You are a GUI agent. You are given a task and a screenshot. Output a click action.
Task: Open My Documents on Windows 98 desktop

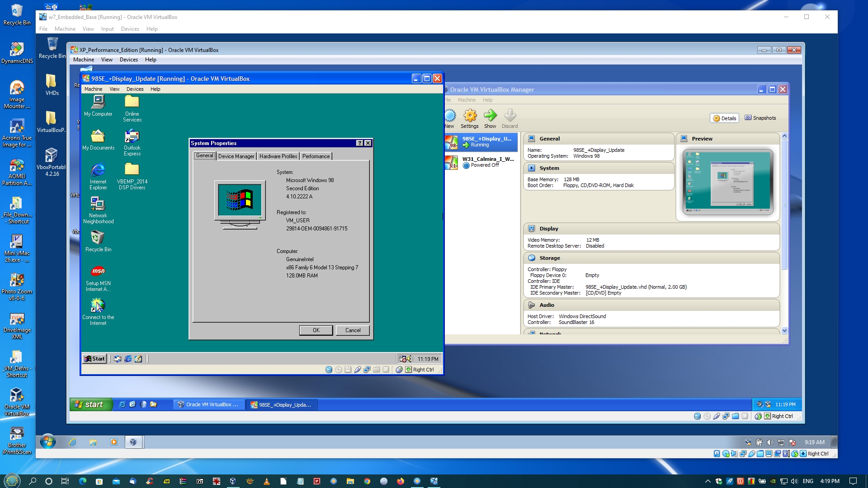(x=98, y=140)
